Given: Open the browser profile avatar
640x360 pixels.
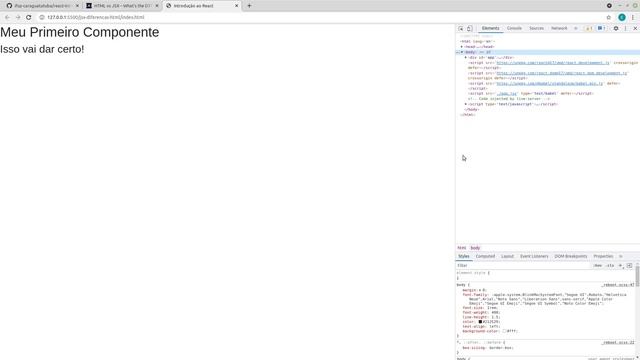Looking at the screenshot, I should (x=622, y=17).
